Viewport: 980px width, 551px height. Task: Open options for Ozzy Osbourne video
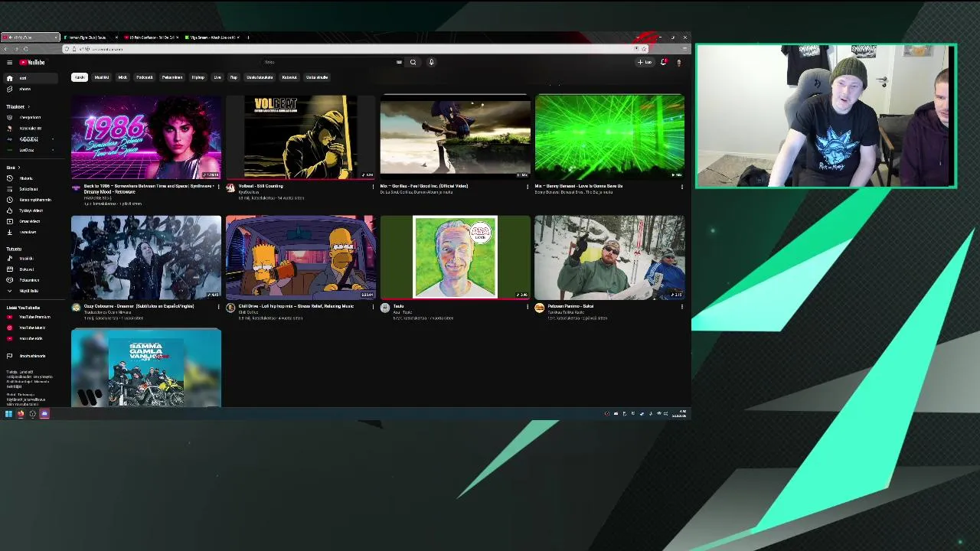pos(218,307)
